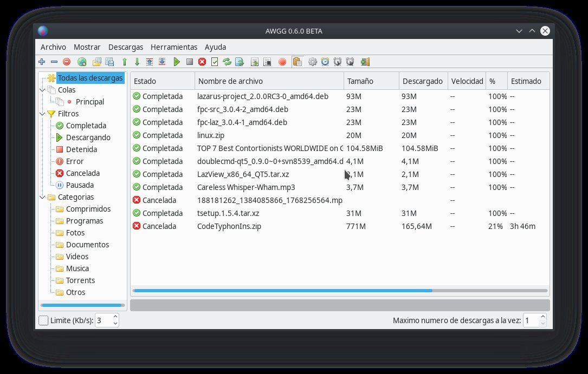This screenshot has width=588, height=374.
Task: Increase maximum simultaneous downloads with up arrow
Action: (x=542, y=317)
